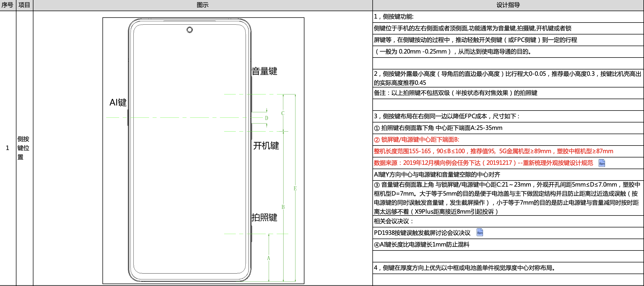Select the row ③ 音量键右侧面靠上角 C:21～23mm
Image resolution: width=644 pixels, height=286 pixels.
tap(508, 198)
